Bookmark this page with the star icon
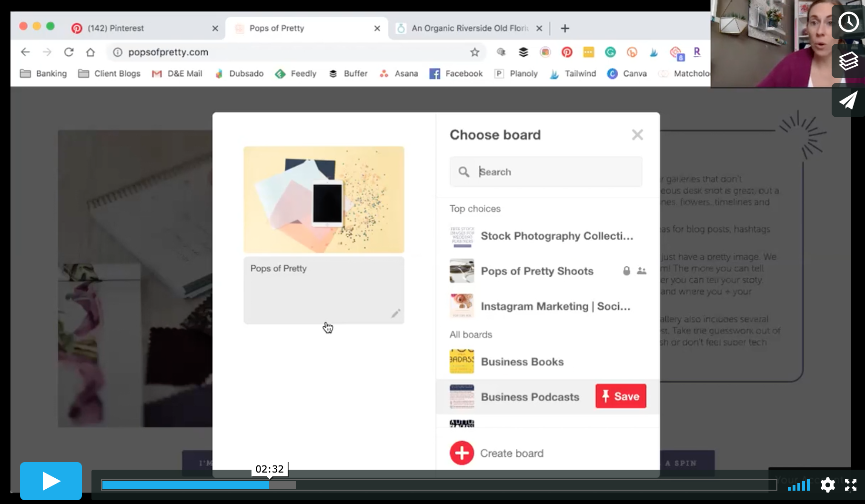This screenshot has height=504, width=865. point(474,52)
